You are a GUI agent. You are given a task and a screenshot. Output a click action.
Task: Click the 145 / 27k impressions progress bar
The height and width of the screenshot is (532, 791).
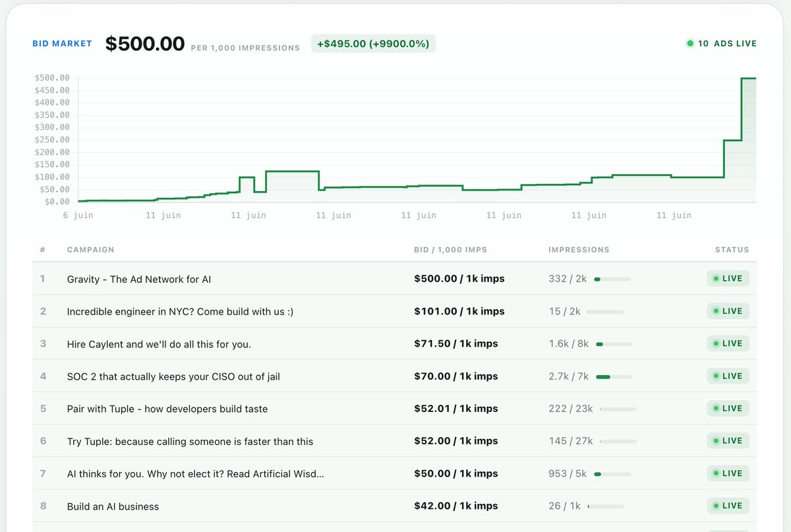618,441
